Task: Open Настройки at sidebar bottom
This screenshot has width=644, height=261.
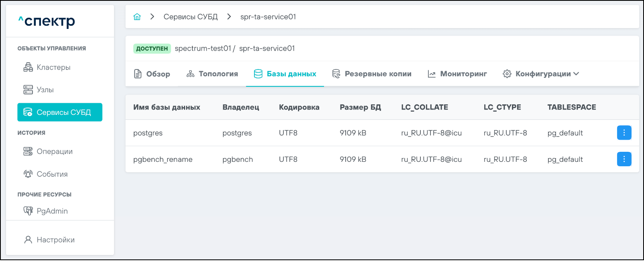Action: coord(55,240)
